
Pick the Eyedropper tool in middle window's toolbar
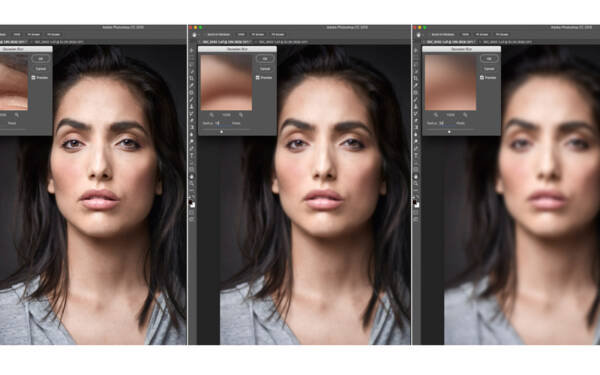point(192,85)
